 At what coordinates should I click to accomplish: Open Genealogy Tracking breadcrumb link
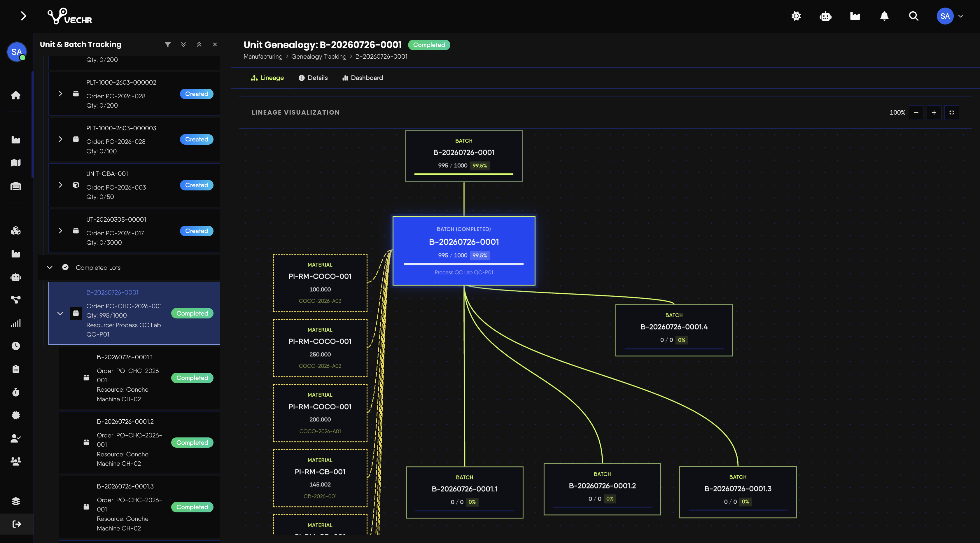coord(319,56)
